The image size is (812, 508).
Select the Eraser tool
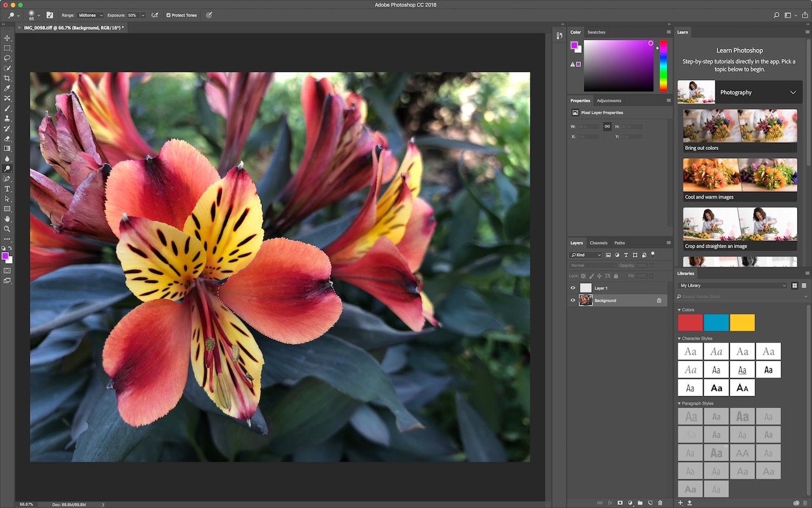pos(8,138)
